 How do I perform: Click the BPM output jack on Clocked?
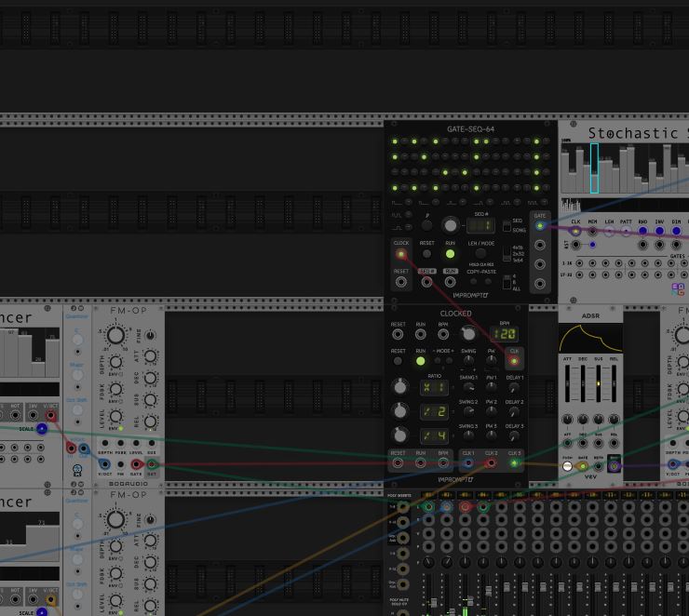[x=443, y=462]
